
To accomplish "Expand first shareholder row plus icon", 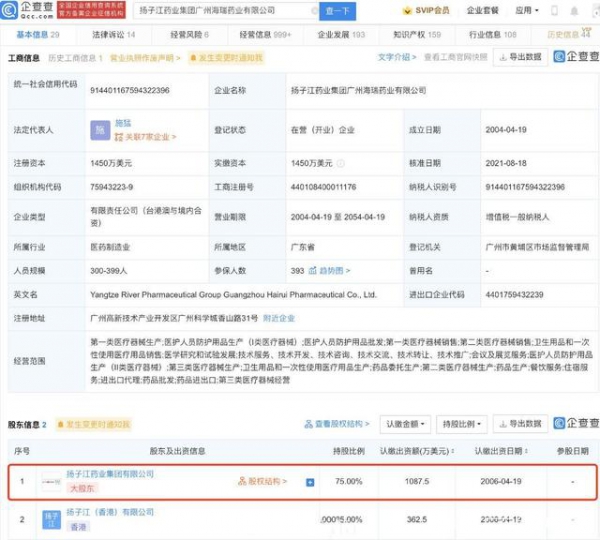I will (x=310, y=483).
